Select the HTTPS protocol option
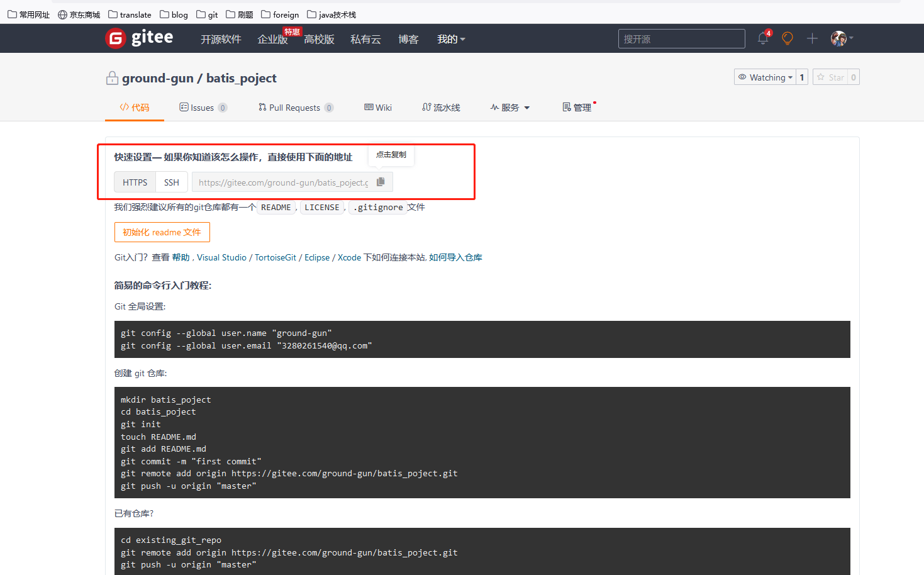924x575 pixels. 135,182
